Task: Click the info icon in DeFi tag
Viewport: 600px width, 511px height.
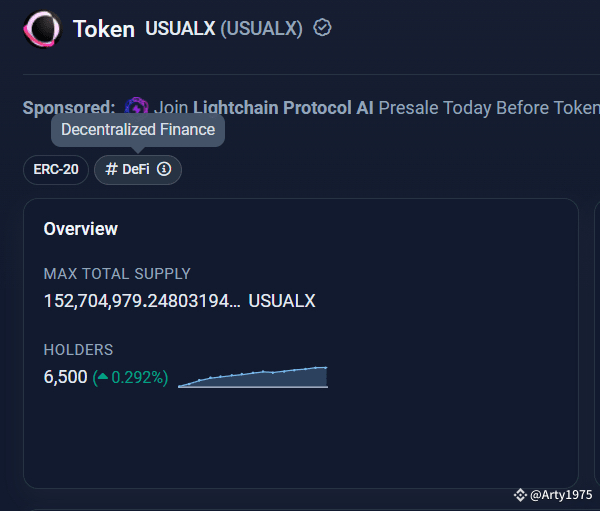Action: click(164, 170)
